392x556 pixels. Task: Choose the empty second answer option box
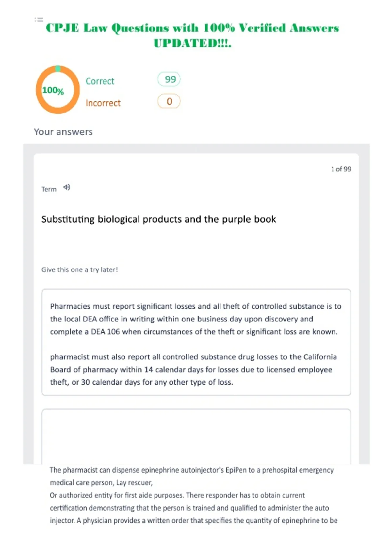pyautogui.click(x=196, y=436)
